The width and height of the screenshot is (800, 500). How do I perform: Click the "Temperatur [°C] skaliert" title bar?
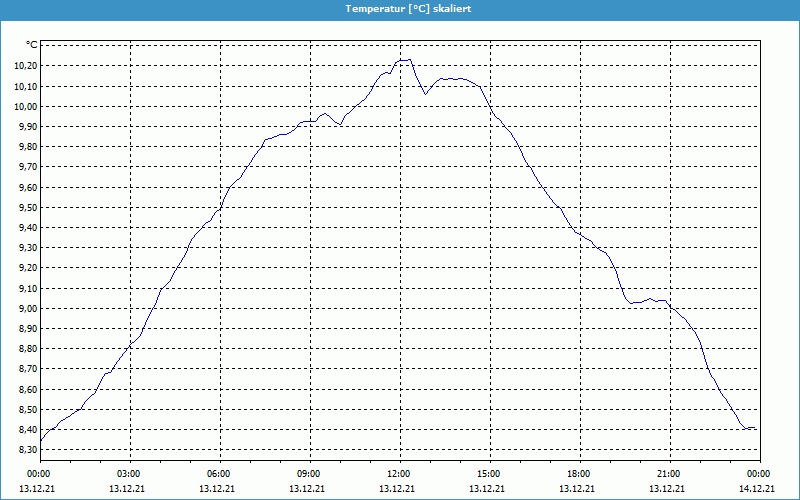[400, 8]
